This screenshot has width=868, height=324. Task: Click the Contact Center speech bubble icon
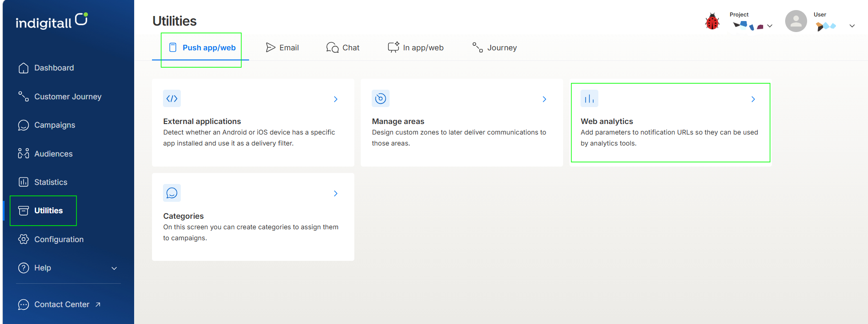(x=23, y=304)
